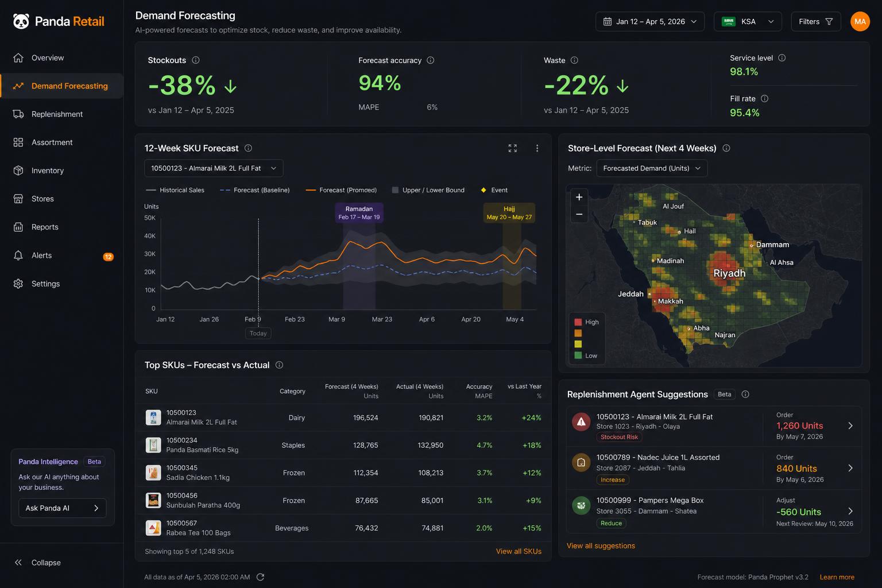This screenshot has width=882, height=588.
Task: Click the Ramadan event marker on chart
Action: 359,213
